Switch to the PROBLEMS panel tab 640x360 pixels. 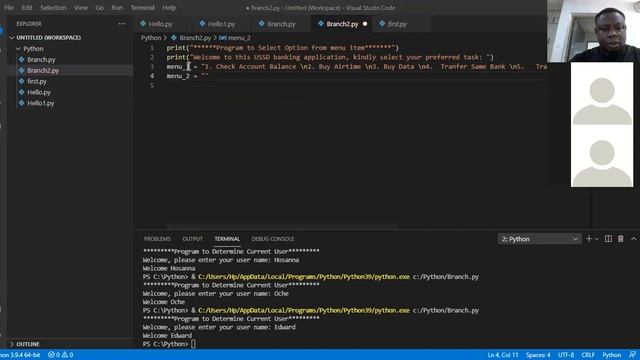coord(157,239)
